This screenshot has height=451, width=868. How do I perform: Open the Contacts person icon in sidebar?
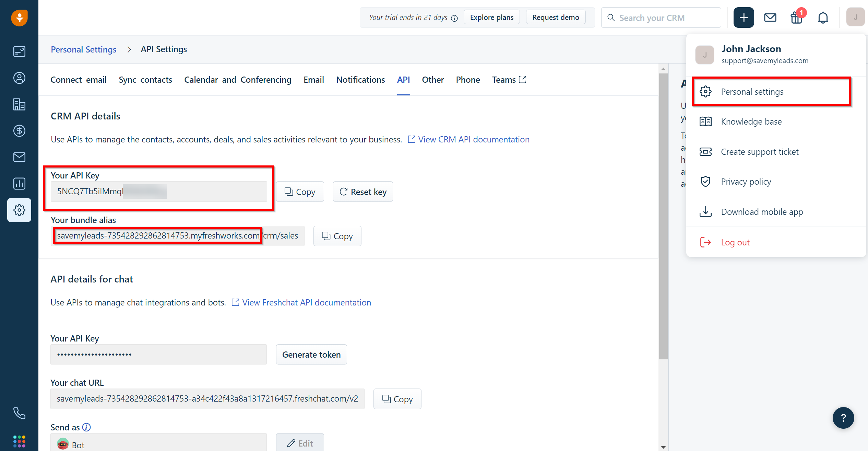(19, 78)
